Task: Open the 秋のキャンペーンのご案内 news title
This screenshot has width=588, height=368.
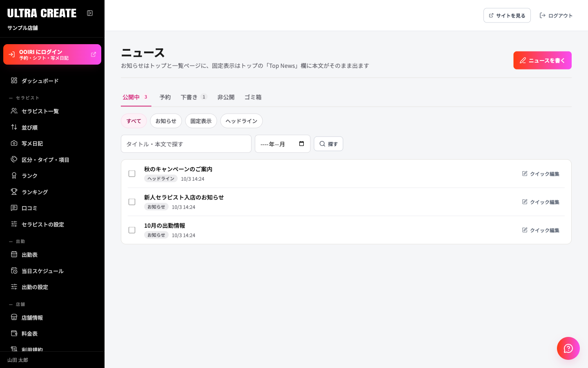Action: click(x=178, y=169)
